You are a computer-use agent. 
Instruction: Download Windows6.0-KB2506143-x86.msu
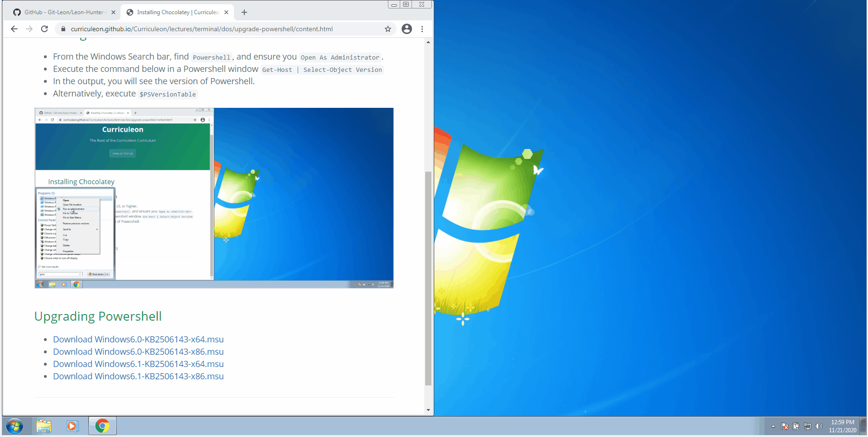coord(138,352)
